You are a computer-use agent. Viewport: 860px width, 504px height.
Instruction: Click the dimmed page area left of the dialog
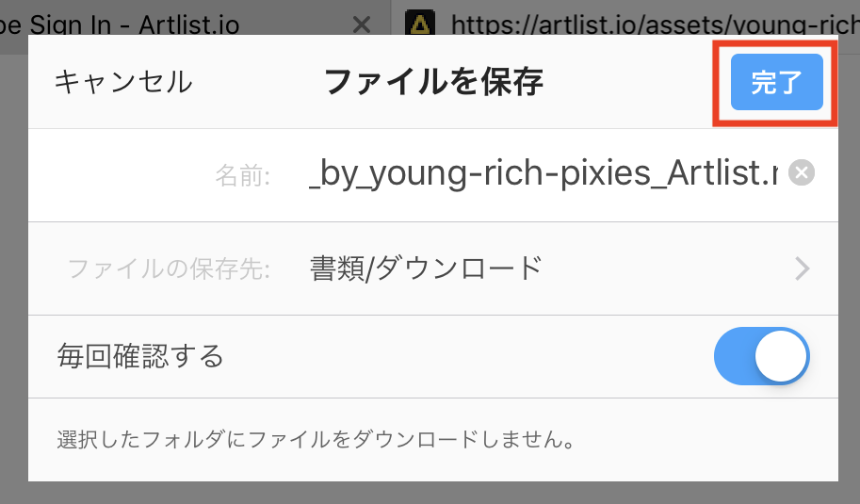pos(13,283)
